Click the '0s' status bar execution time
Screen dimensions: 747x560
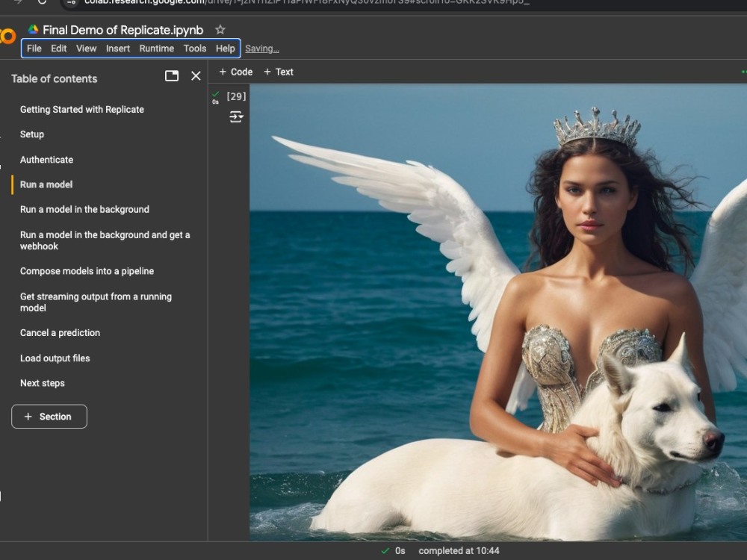coord(400,551)
